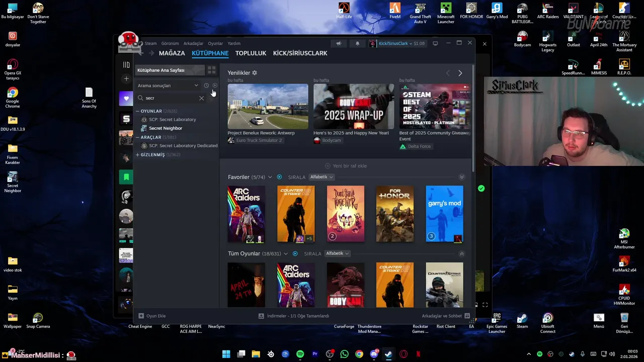Open the Arkadaşlar menu
Viewport: 644px width, 362px height.
click(x=193, y=44)
